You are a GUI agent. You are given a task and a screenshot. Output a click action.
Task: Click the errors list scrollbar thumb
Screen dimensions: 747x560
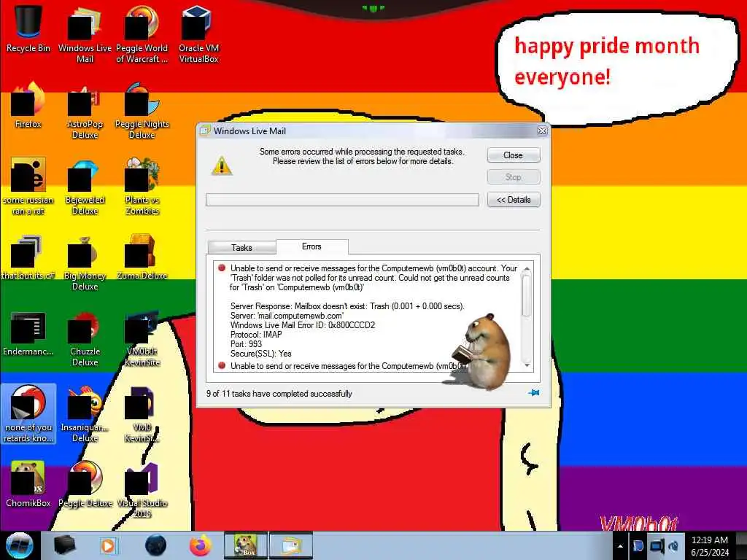pos(527,295)
